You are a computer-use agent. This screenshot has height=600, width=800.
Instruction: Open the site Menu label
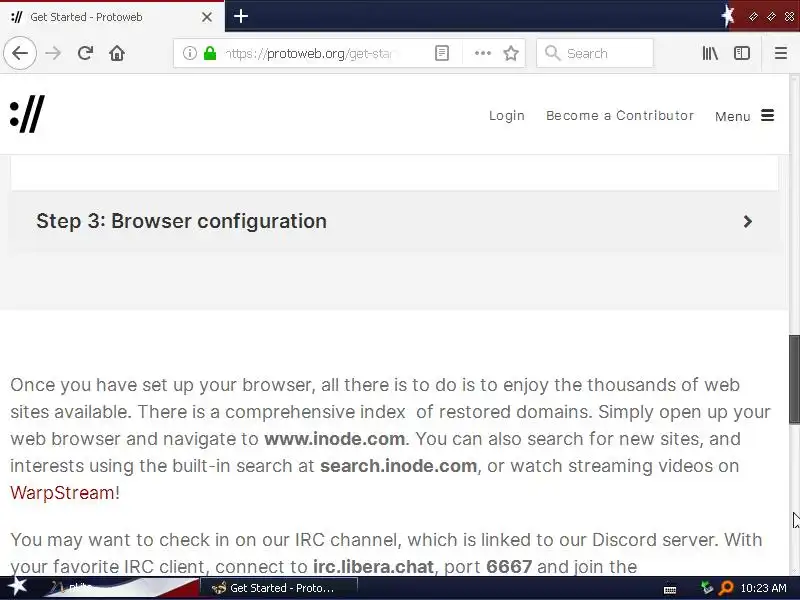pos(733,116)
